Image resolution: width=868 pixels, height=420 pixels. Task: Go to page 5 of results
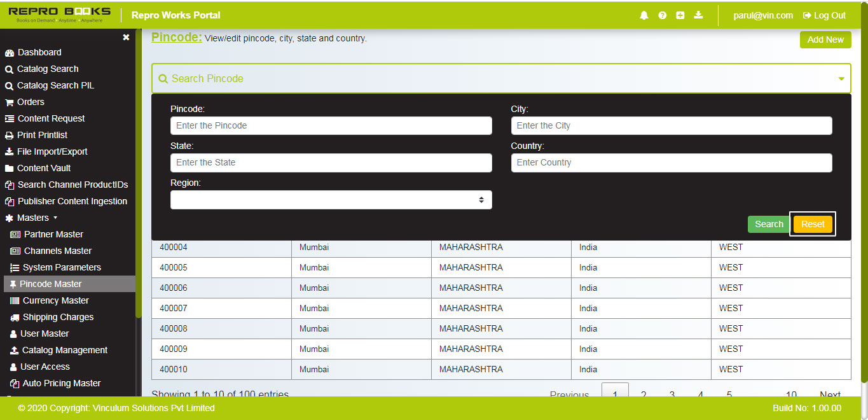coord(729,395)
